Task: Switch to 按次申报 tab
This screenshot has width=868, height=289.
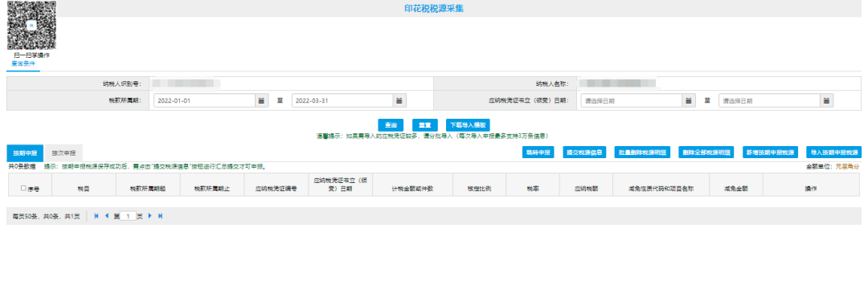Action: (x=63, y=153)
